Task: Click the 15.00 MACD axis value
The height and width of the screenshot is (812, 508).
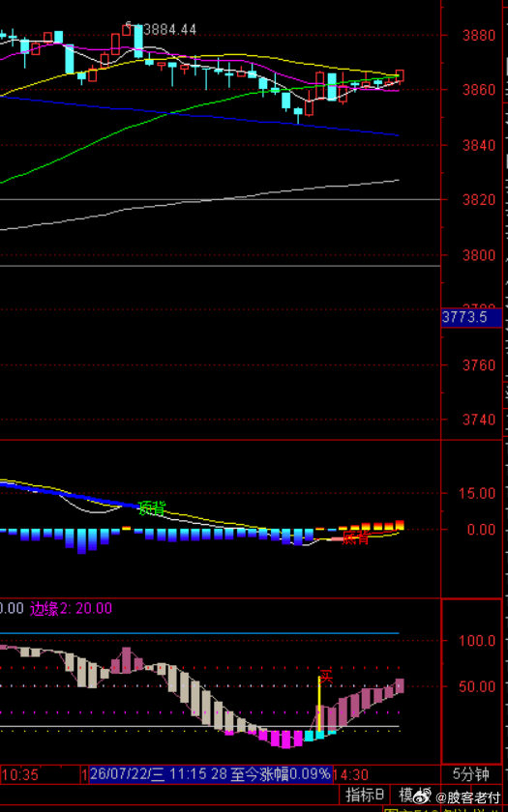Action: point(477,493)
